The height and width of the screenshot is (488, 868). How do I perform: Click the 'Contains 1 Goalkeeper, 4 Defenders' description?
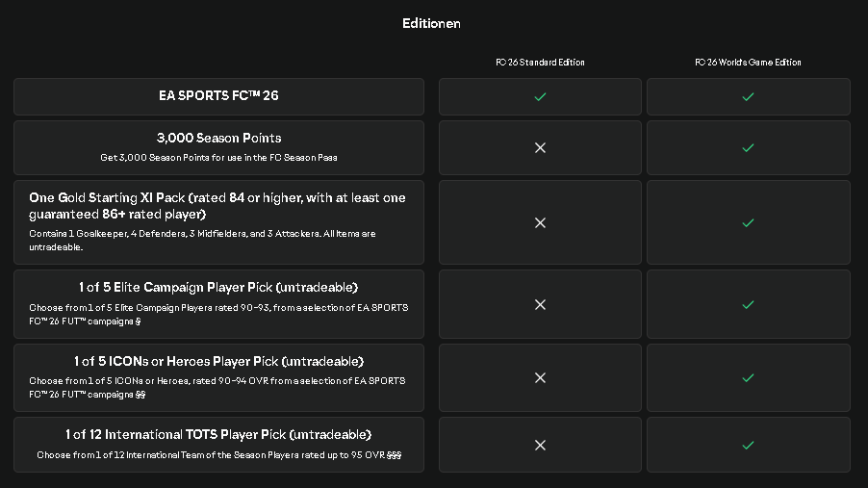click(203, 241)
